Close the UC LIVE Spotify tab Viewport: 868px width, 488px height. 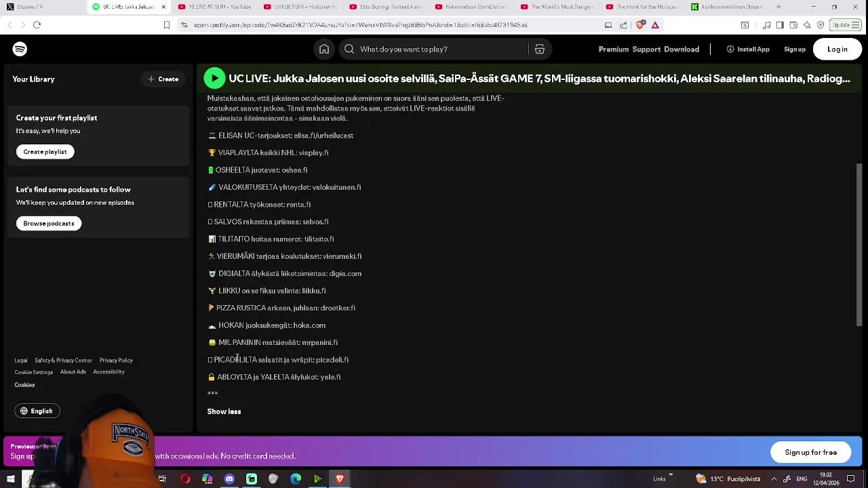tap(163, 7)
